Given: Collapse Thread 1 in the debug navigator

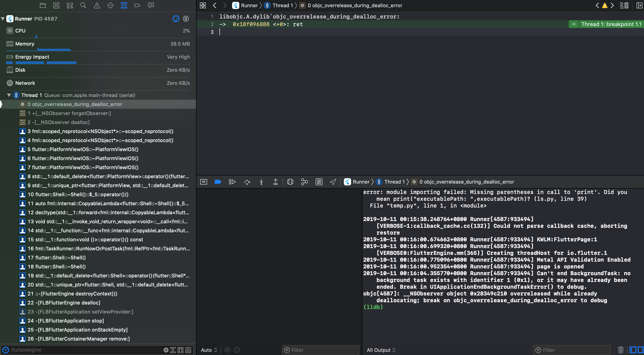Looking at the screenshot, I should click(9, 95).
